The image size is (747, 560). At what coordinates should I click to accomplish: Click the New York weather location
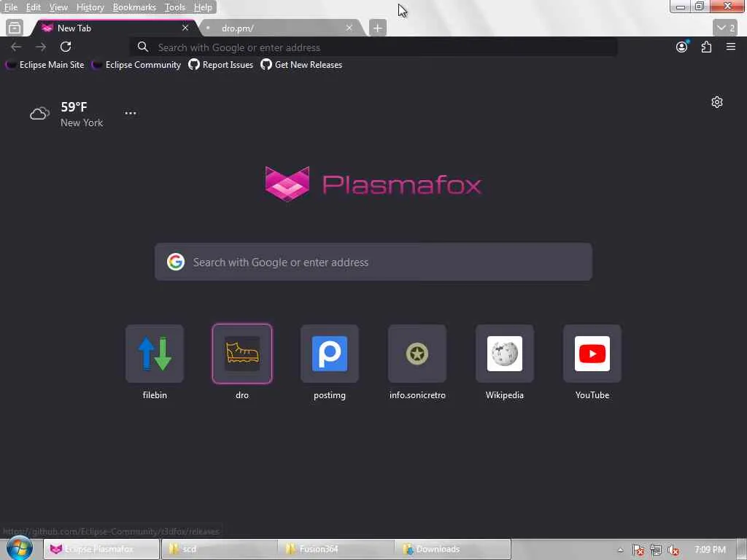[82, 122]
